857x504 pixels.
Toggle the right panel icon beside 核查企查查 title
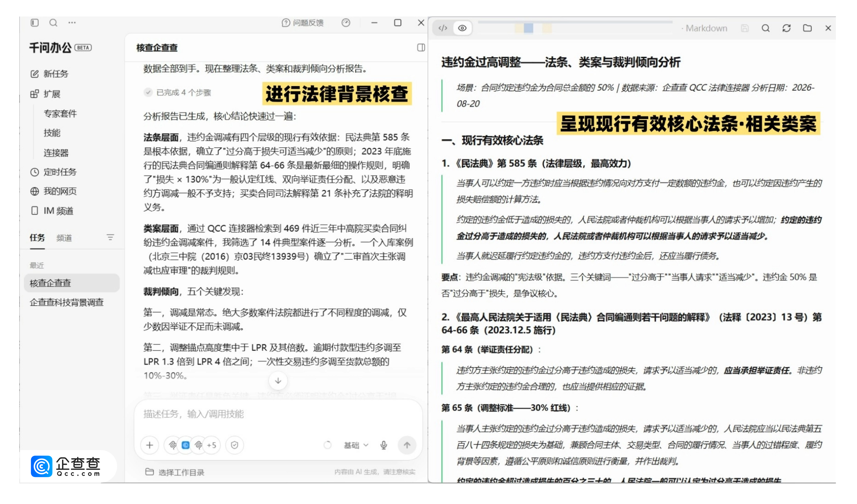(421, 48)
